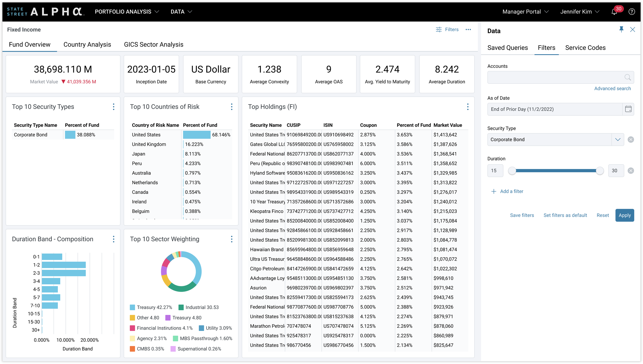Image resolution: width=643 pixels, height=364 pixels.
Task: Open Duration Band Composition options menu
Action: (113, 239)
